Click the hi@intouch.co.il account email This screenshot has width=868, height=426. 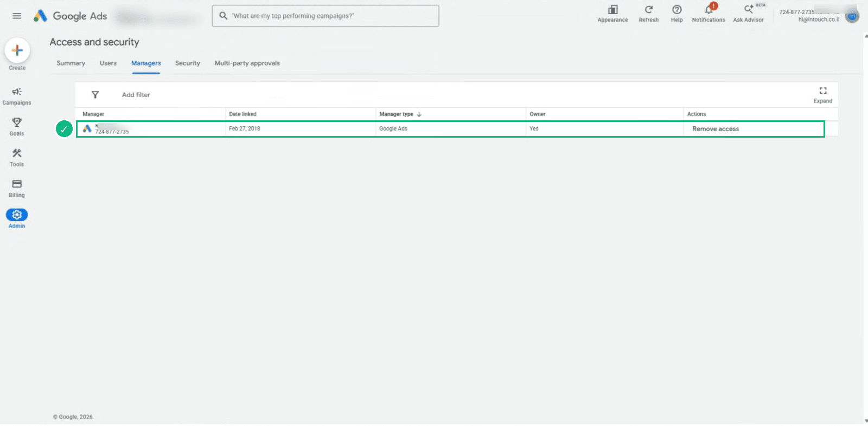pyautogui.click(x=819, y=20)
